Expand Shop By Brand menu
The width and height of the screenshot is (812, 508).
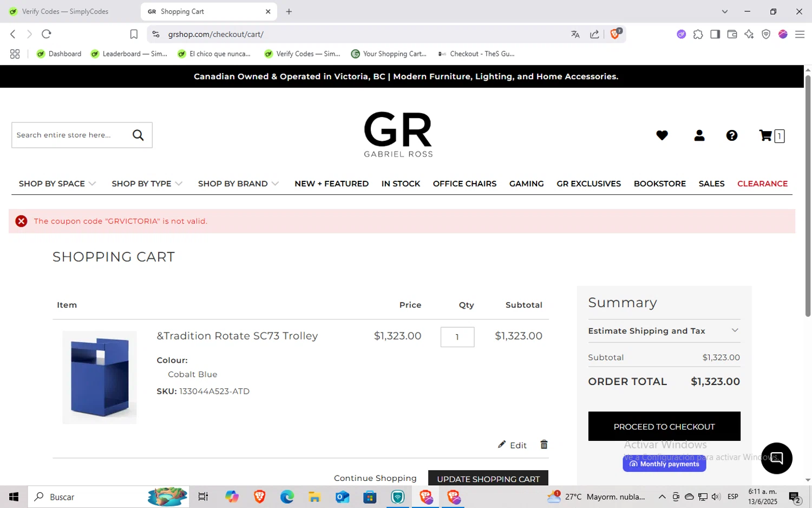click(238, 184)
